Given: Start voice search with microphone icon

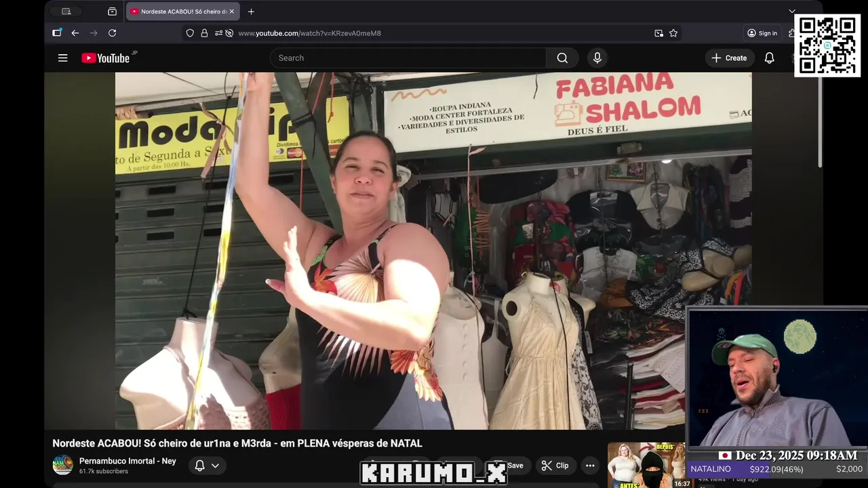Looking at the screenshot, I should [x=597, y=58].
